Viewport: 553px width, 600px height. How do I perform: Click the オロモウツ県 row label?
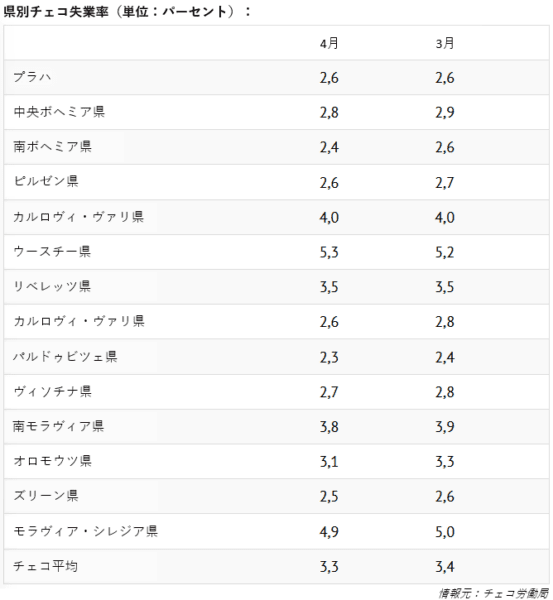[52, 461]
